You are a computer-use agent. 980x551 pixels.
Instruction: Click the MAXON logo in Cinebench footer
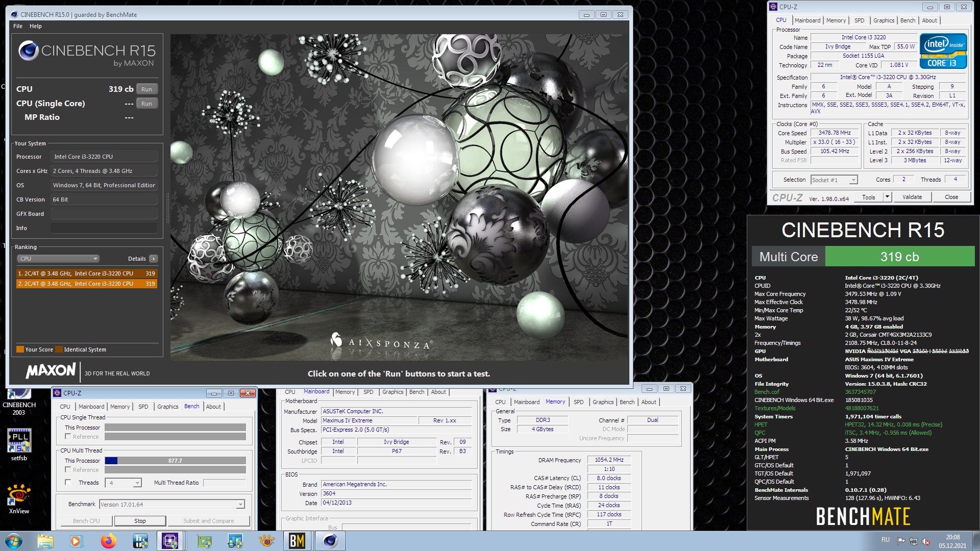click(x=51, y=370)
